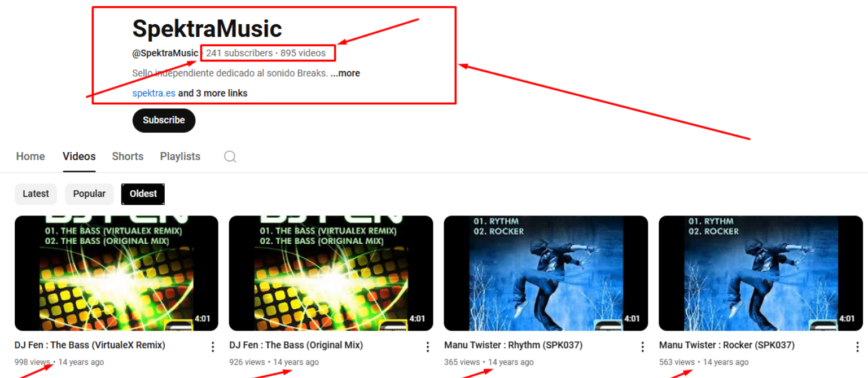The image size is (868, 378).
Task: Open options menu for Manu Twister Rhythm video
Action: point(642,346)
